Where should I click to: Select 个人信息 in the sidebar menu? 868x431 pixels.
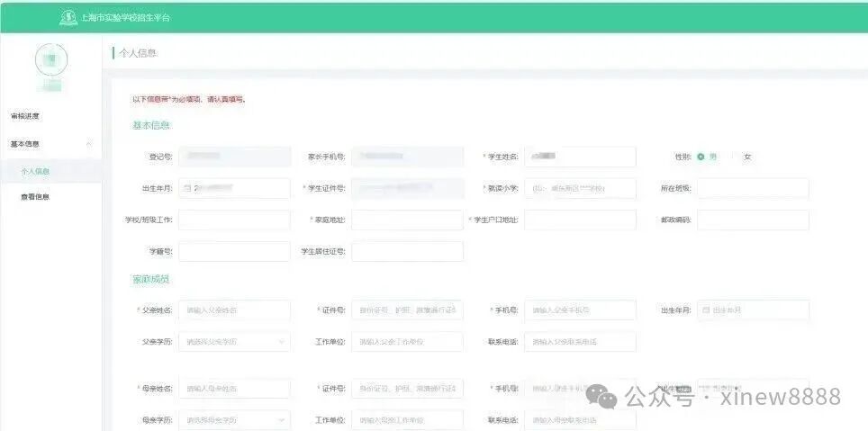click(x=35, y=171)
